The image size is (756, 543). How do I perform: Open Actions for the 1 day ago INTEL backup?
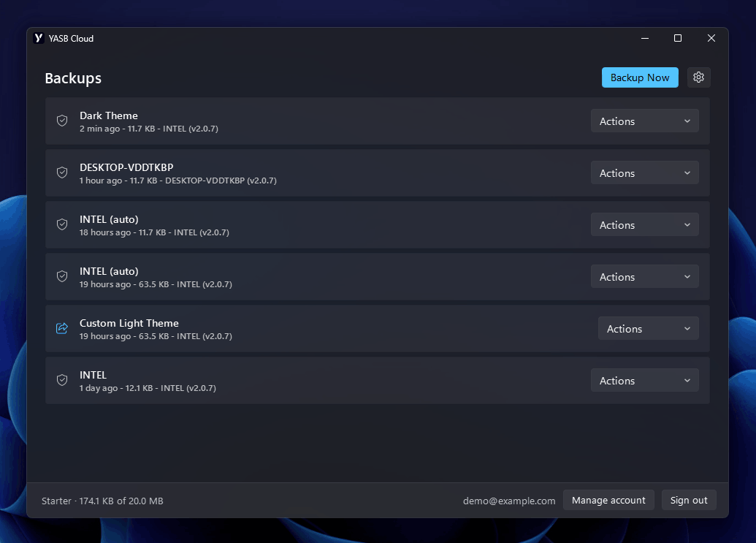point(645,381)
